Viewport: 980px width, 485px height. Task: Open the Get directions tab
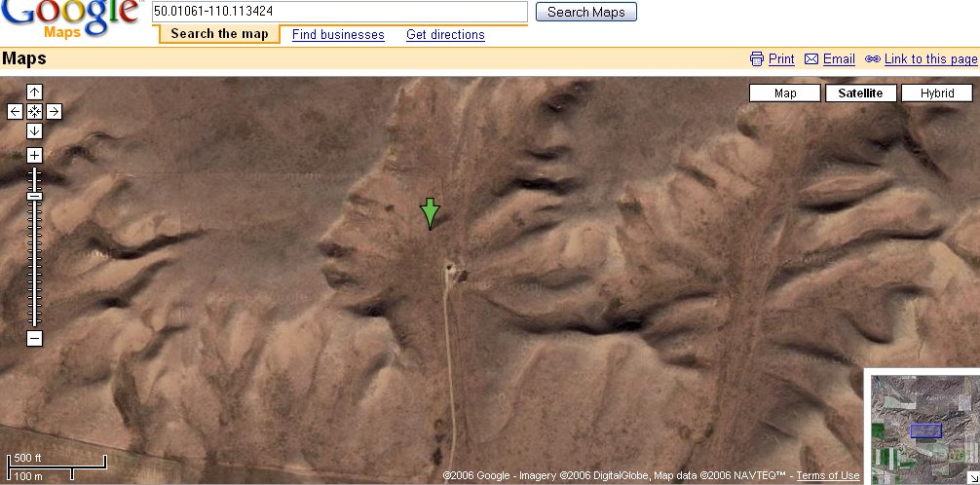point(445,34)
